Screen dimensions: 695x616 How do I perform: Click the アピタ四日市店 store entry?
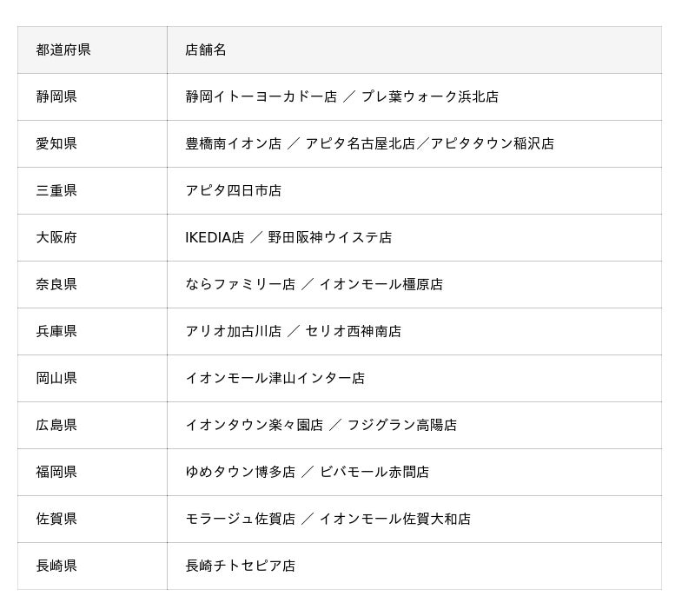[x=234, y=190]
